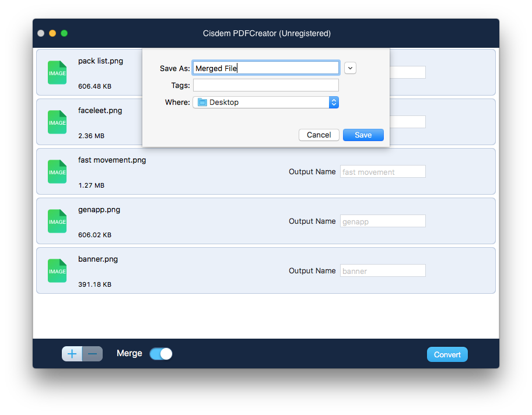
Task: Click the Tags input field
Action: coord(265,86)
